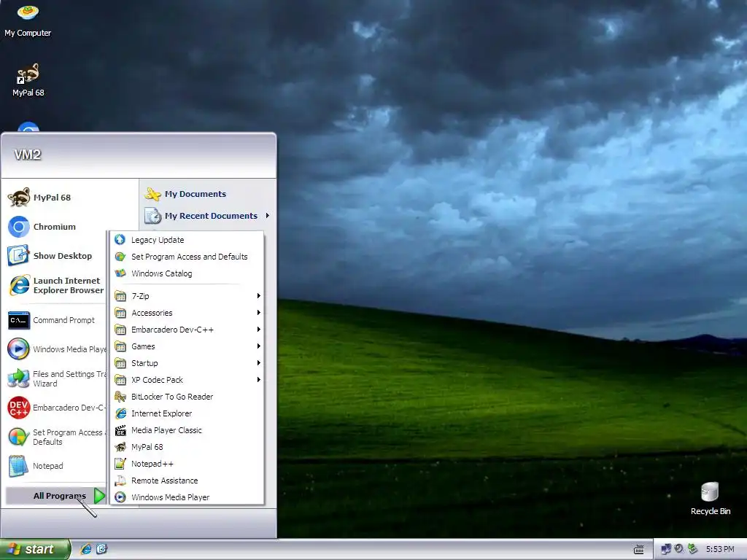Screen dimensions: 747x560
Task: Click the Start button on taskbar
Action: point(35,549)
